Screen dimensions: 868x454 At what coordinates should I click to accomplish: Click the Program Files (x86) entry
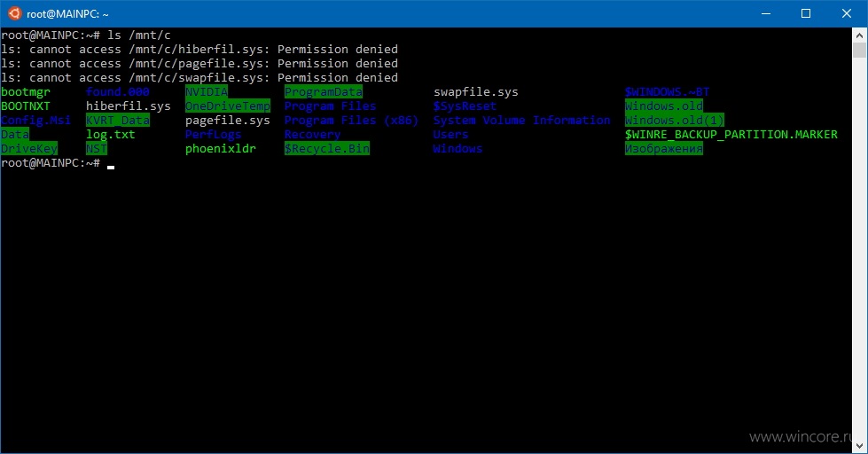[351, 120]
